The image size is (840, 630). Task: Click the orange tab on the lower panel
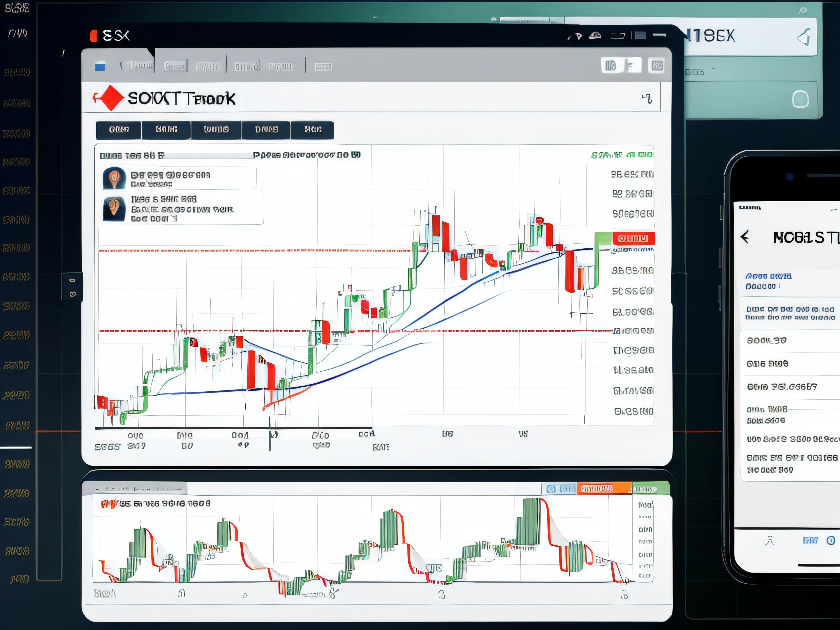pos(604,488)
